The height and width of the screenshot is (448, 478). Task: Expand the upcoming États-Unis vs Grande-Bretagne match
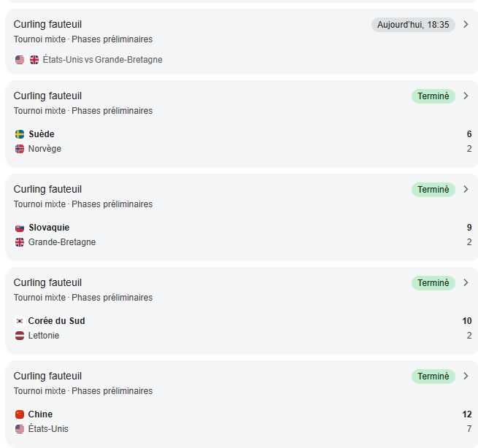coord(466,25)
